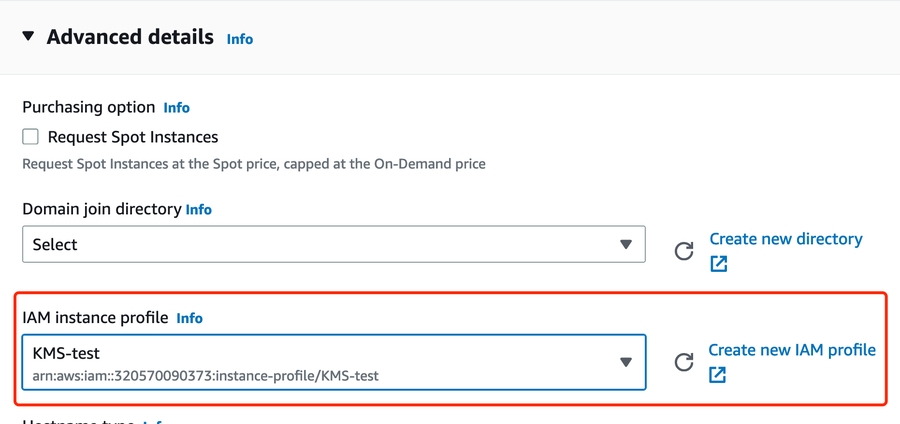Open the KMS-test IAM profile dropdown
The height and width of the screenshot is (424, 900).
[320, 362]
